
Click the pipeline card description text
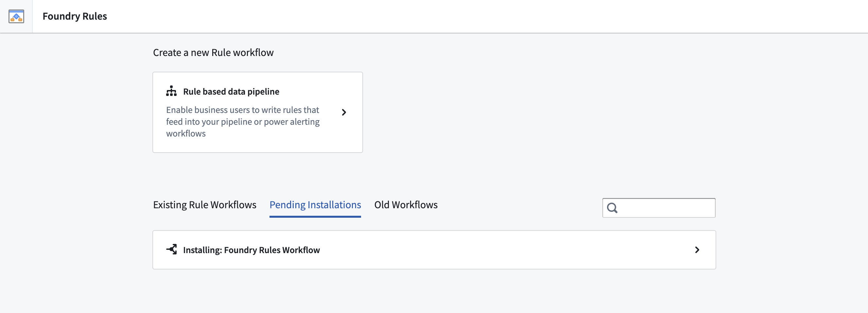coord(243,121)
